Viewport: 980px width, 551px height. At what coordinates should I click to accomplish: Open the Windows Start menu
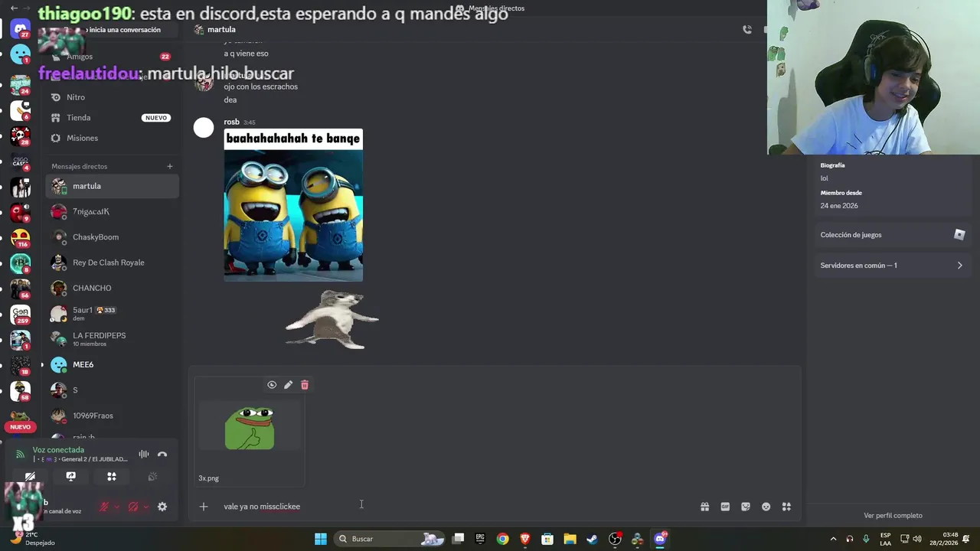[321, 539]
